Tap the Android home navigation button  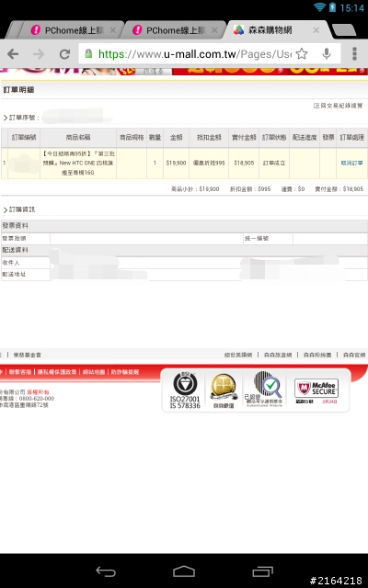coord(184,571)
